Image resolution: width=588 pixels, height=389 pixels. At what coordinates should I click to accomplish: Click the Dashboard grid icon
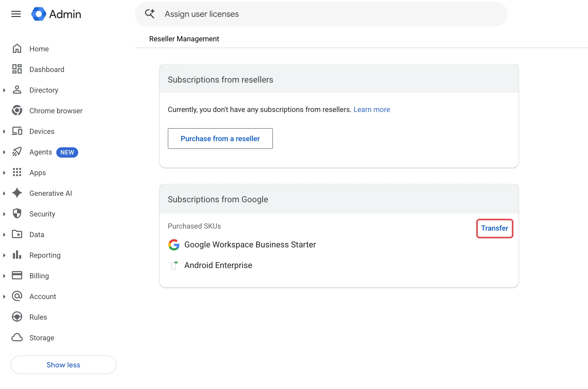pos(17,69)
